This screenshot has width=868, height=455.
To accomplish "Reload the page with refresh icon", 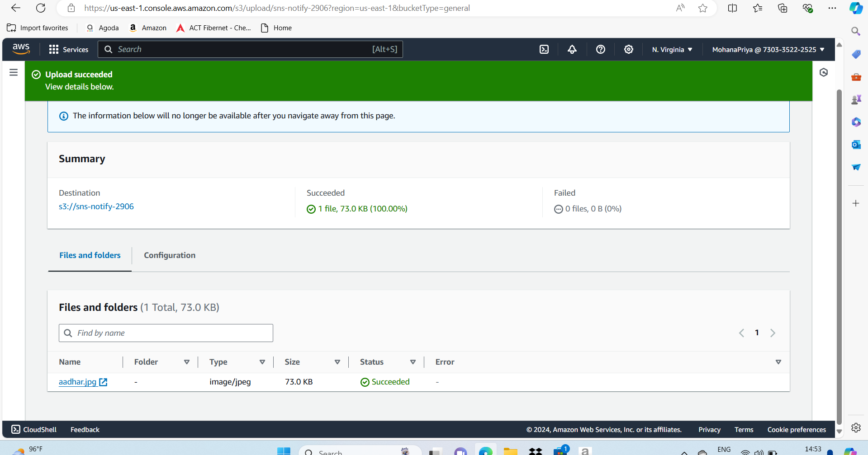I will pyautogui.click(x=41, y=8).
